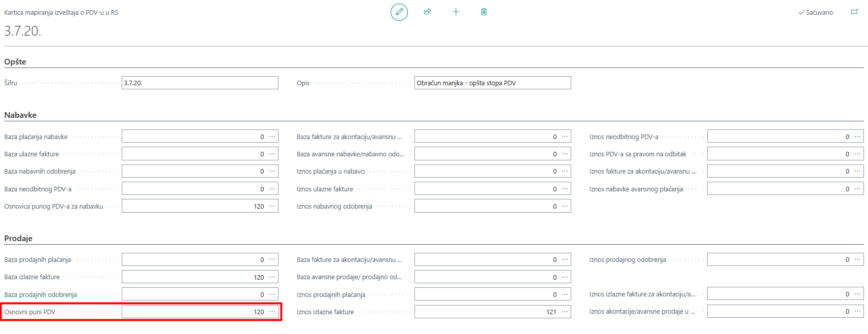The height and width of the screenshot is (334, 868).
Task: Collapse the Prodaje section header
Action: click(18, 239)
